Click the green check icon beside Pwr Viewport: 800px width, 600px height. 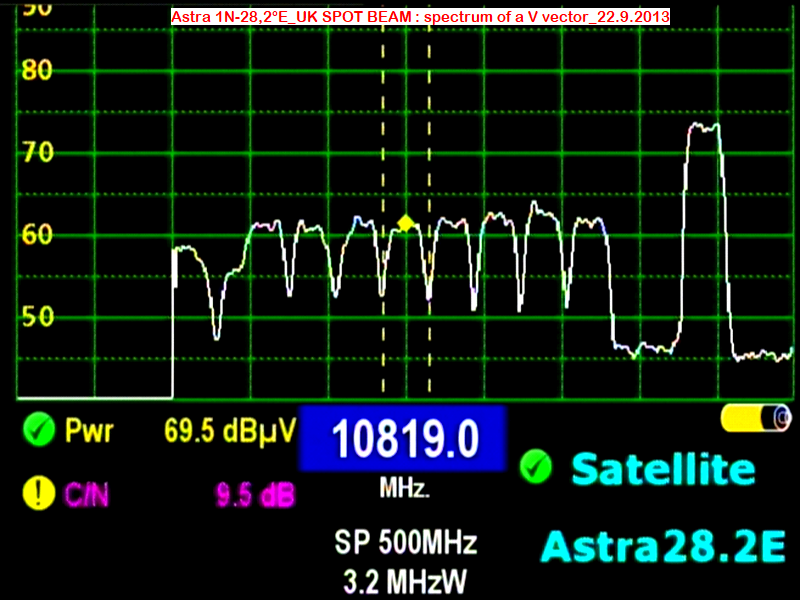[38, 431]
